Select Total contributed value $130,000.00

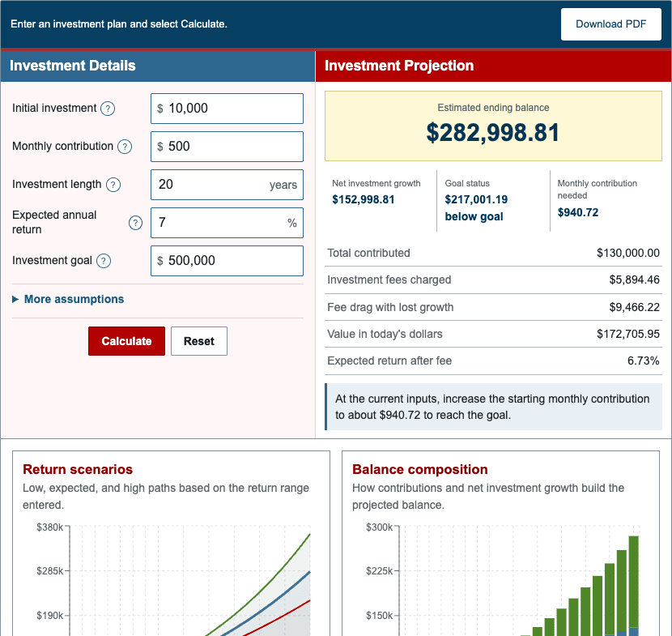click(x=627, y=253)
